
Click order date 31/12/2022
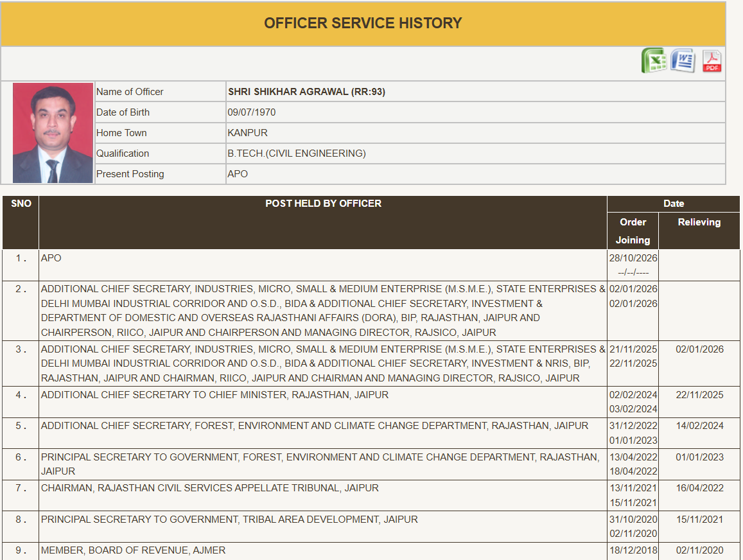coord(633,426)
